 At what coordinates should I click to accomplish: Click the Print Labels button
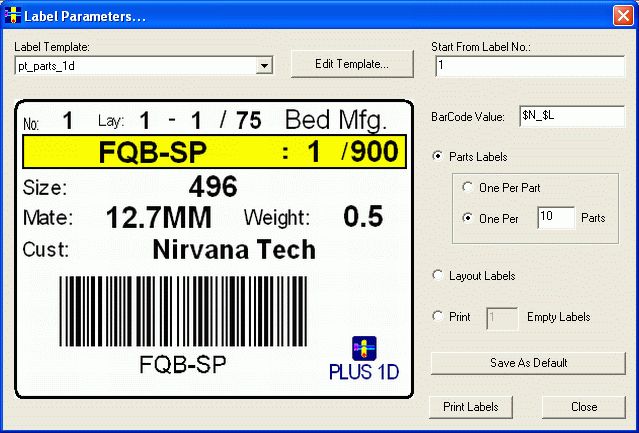[x=471, y=407]
